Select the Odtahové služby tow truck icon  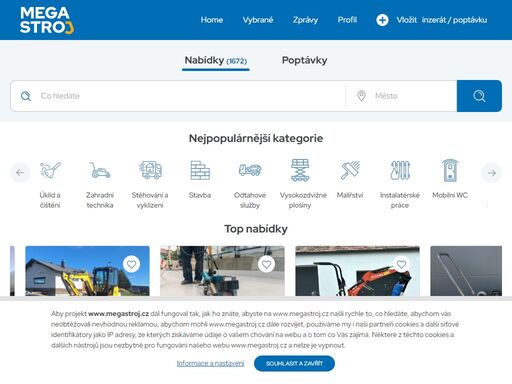point(250,170)
